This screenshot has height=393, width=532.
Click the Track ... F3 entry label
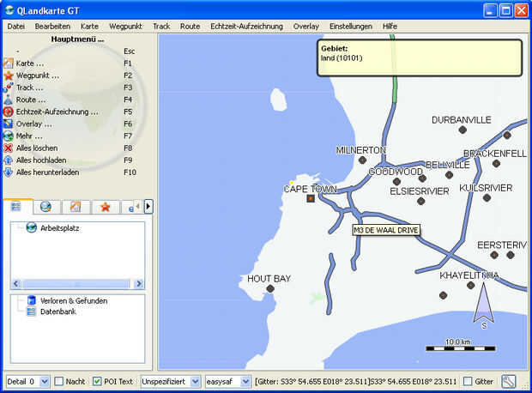[x=29, y=88]
